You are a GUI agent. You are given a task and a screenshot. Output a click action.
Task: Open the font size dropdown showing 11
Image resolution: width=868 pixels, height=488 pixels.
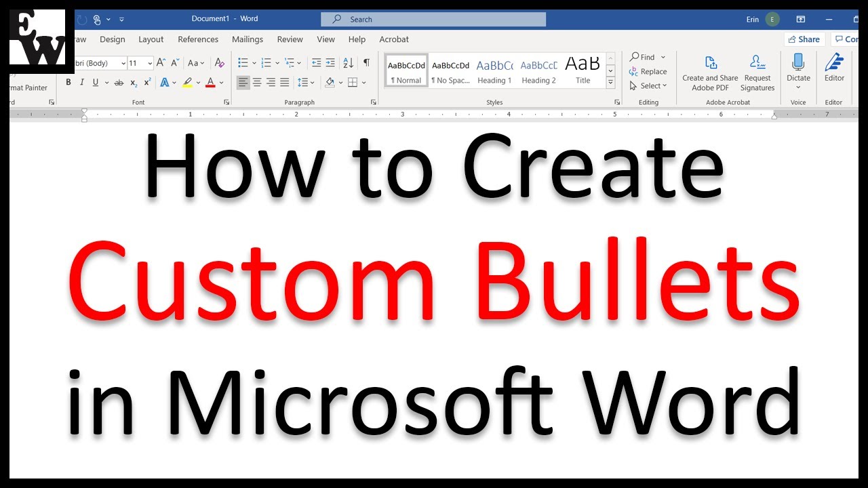point(150,63)
